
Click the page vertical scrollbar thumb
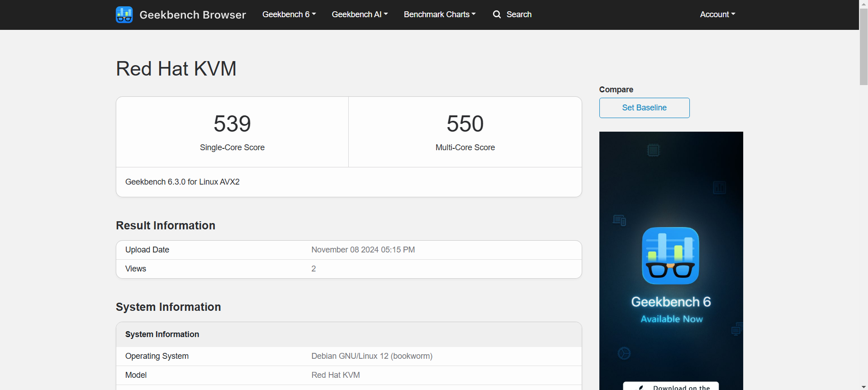[x=863, y=46]
